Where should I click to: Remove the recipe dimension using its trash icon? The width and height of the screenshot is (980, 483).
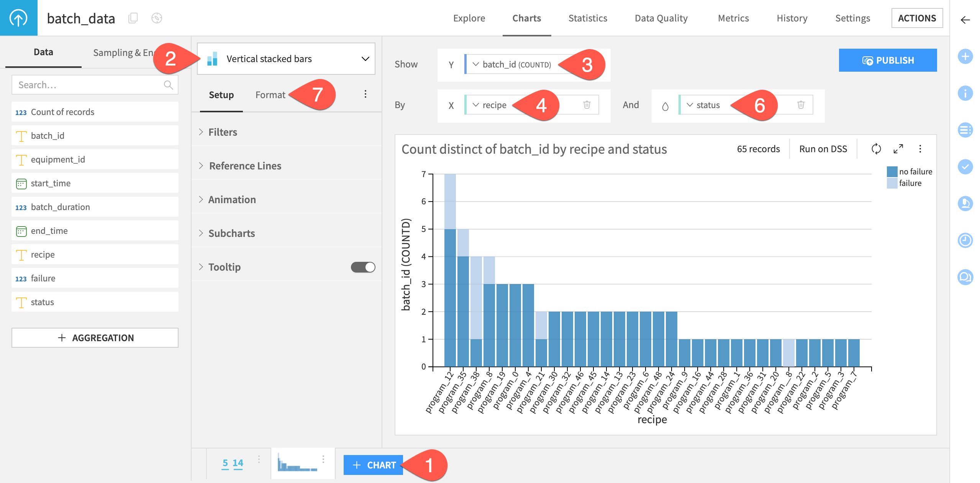(586, 105)
